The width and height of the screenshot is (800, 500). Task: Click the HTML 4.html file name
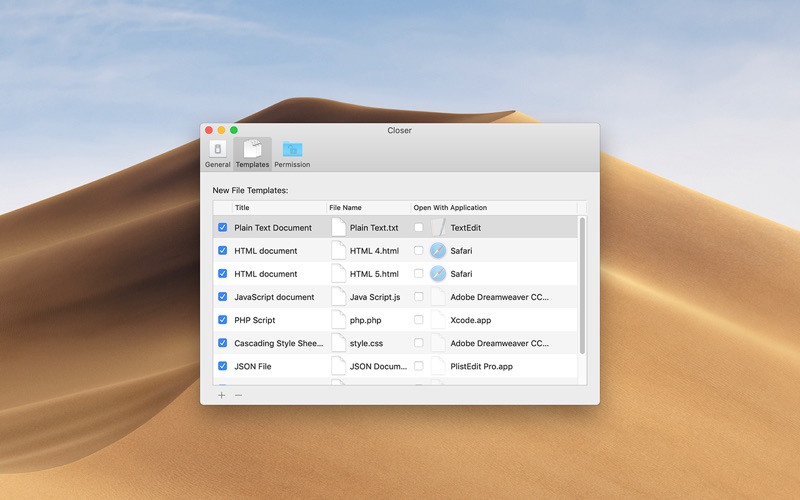tap(374, 251)
